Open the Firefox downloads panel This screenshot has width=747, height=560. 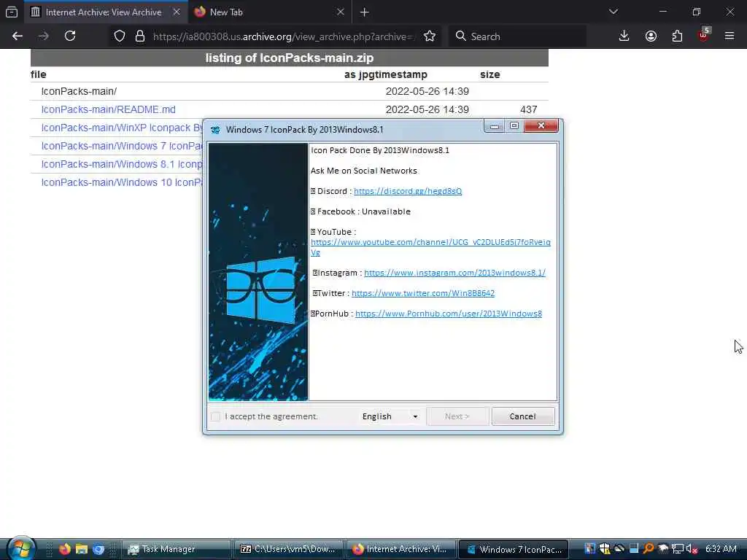624,36
